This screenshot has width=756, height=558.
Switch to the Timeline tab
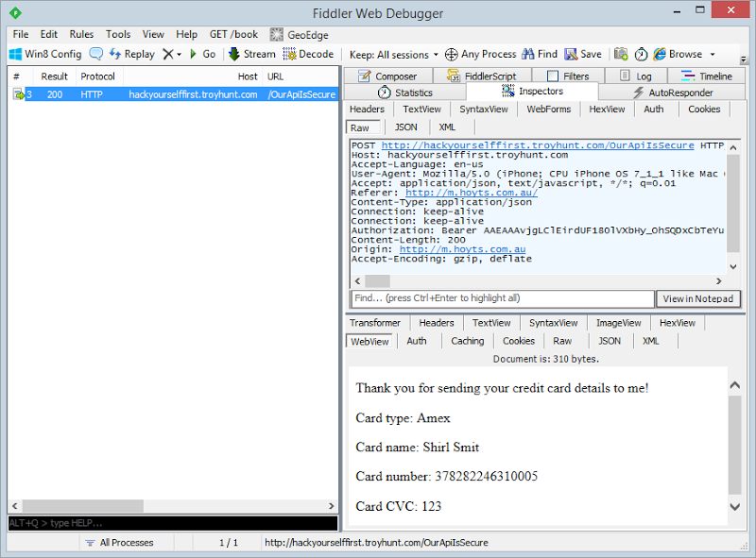pos(706,76)
